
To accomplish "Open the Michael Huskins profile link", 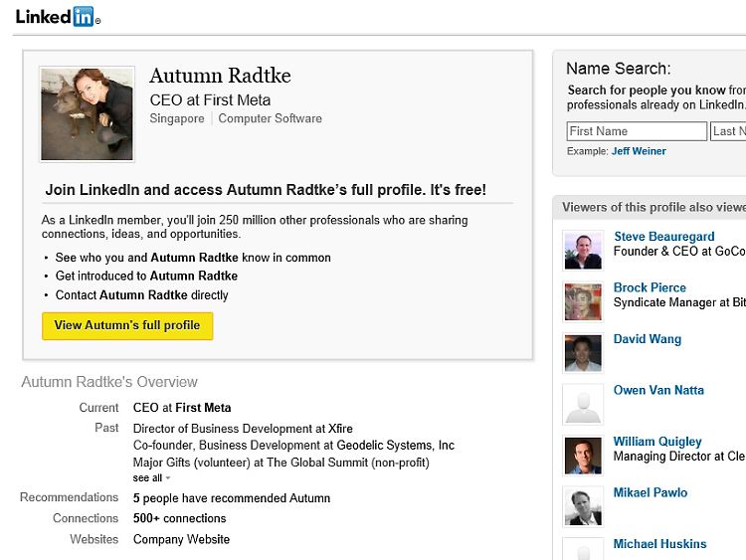I will click(659, 544).
